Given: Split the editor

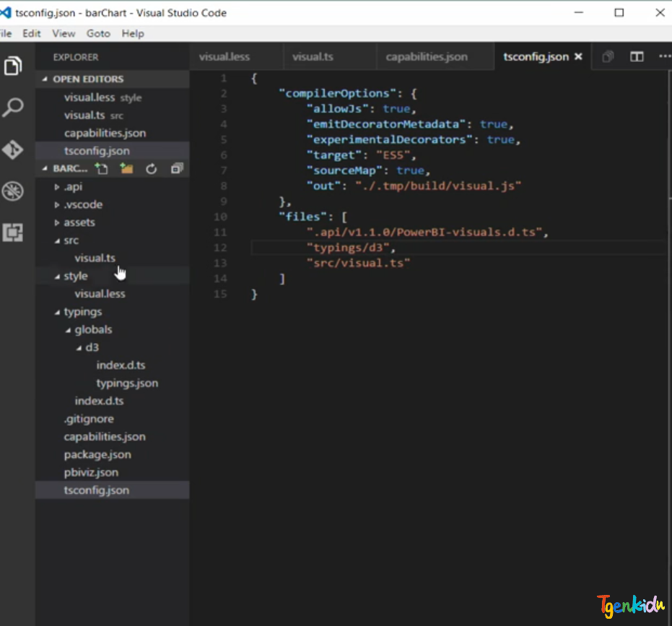Looking at the screenshot, I should tap(637, 56).
